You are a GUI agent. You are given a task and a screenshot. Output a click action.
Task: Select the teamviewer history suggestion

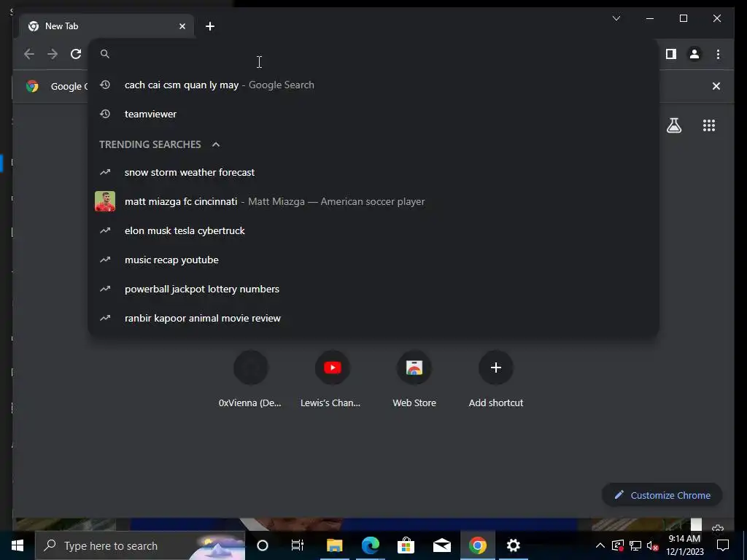point(373,114)
